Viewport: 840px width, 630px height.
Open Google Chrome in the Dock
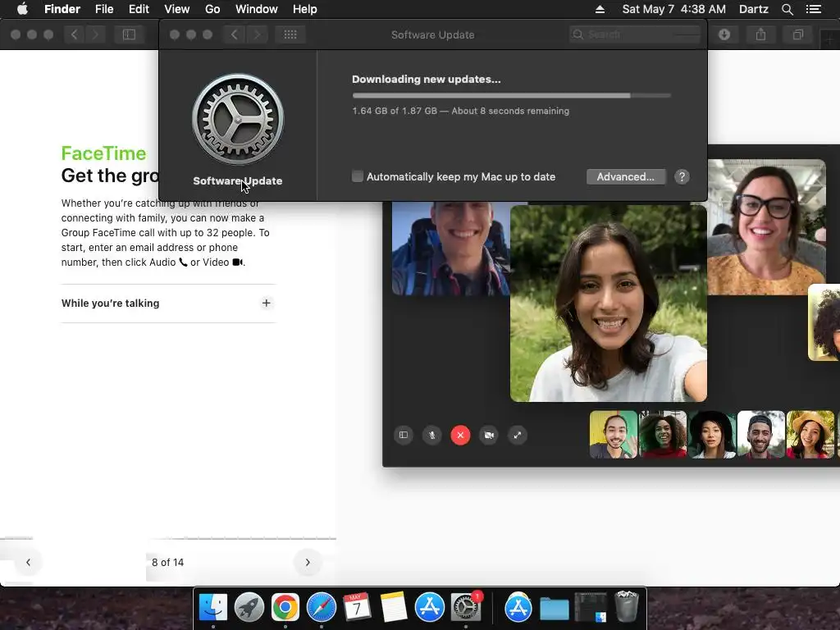(285, 607)
